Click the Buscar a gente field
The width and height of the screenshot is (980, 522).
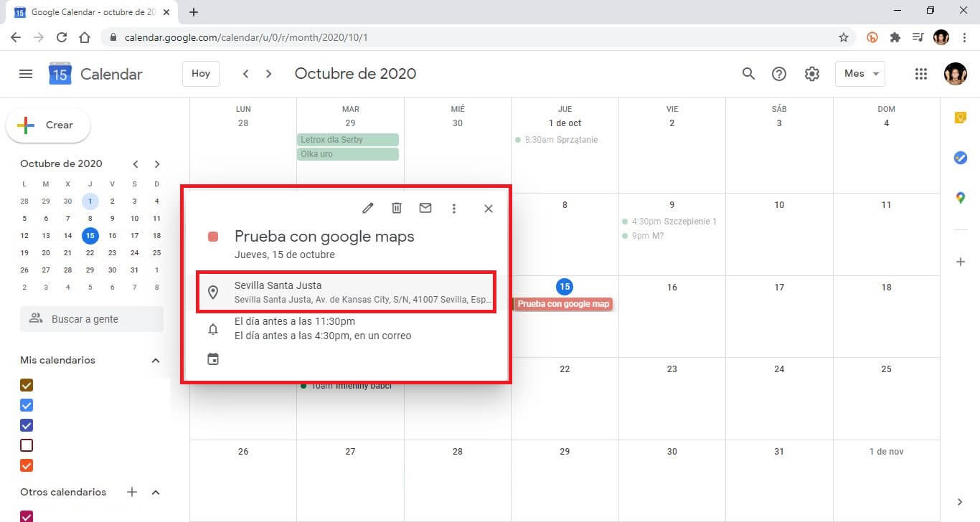(92, 319)
